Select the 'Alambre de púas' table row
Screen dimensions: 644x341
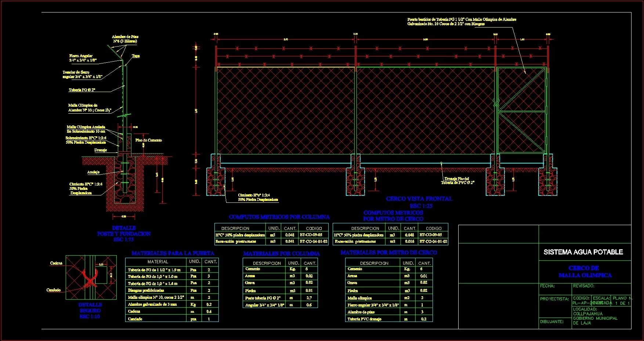[x=389, y=312]
